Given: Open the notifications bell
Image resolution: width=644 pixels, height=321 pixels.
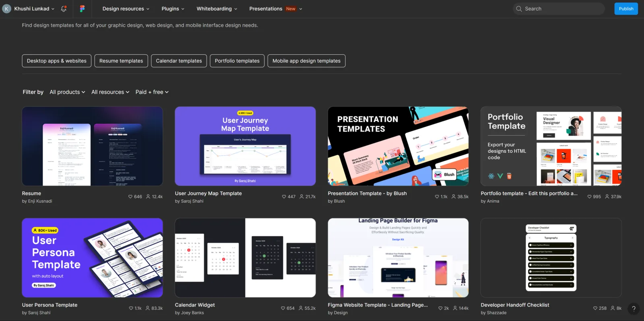Looking at the screenshot, I should pos(64,8).
